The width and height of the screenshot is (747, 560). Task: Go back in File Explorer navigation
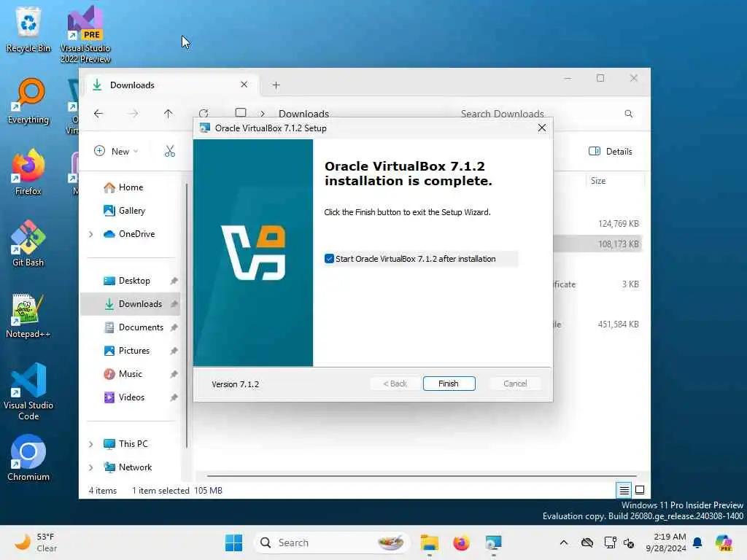[x=98, y=113]
